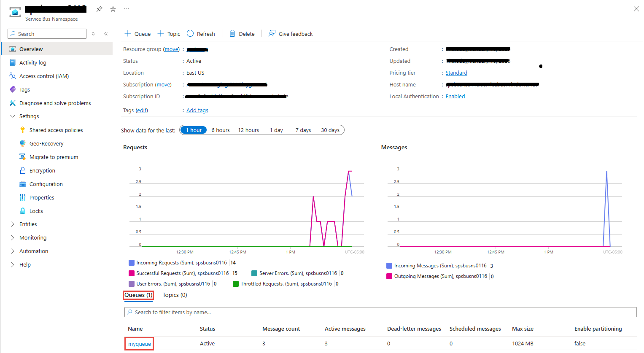Click the Delete trash can icon
The width and height of the screenshot is (644, 353).
pos(232,33)
